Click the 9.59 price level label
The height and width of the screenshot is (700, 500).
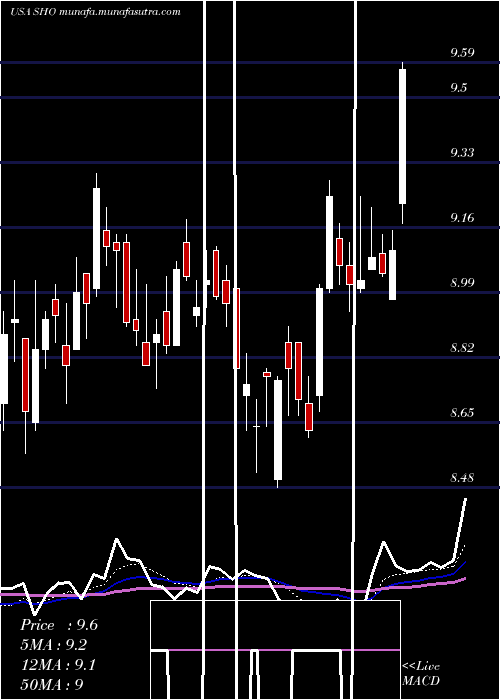coord(462,53)
